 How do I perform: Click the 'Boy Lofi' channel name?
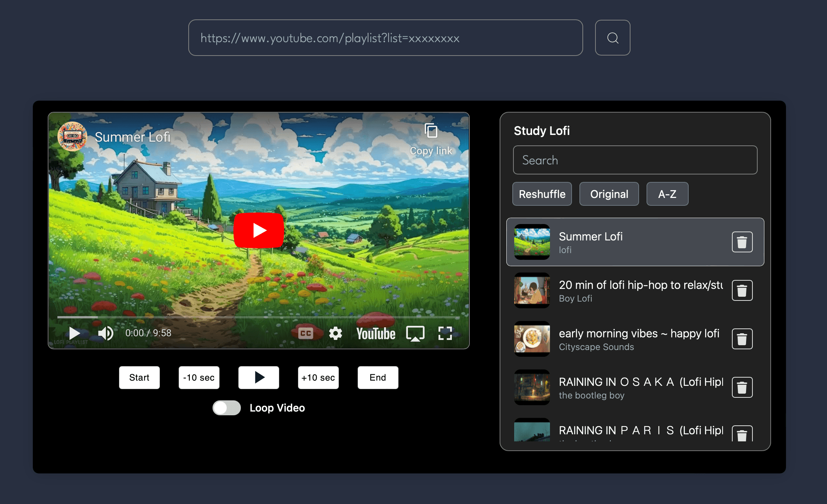[575, 298]
